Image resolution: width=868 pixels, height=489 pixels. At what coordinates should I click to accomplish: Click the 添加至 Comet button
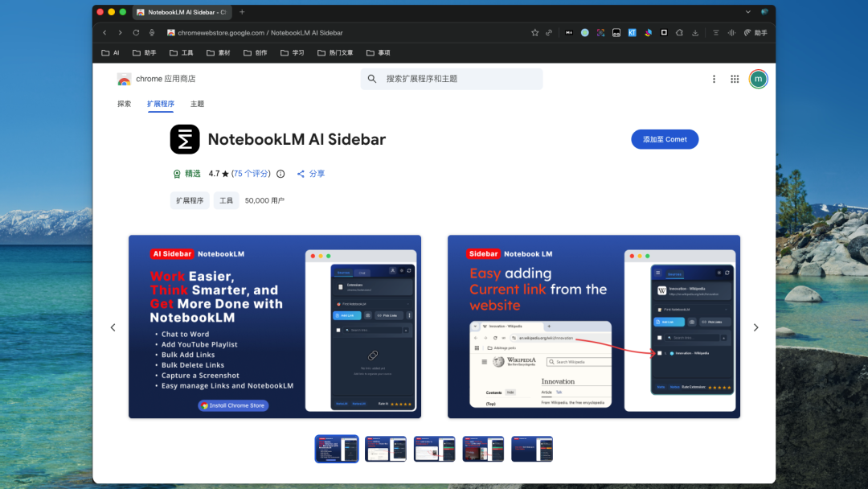point(665,140)
